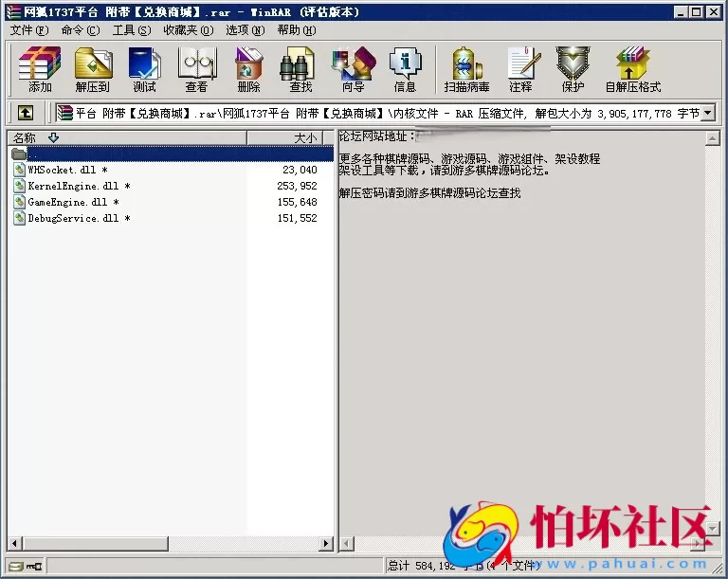Click the file list left scroll arrow
Viewport: 728px width, 579px height.
point(14,543)
